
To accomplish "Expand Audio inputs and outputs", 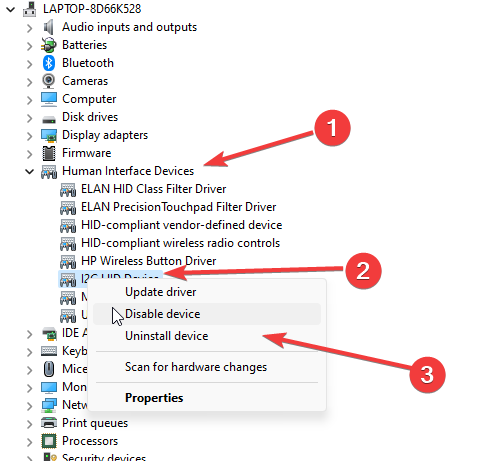I will tap(29, 28).
